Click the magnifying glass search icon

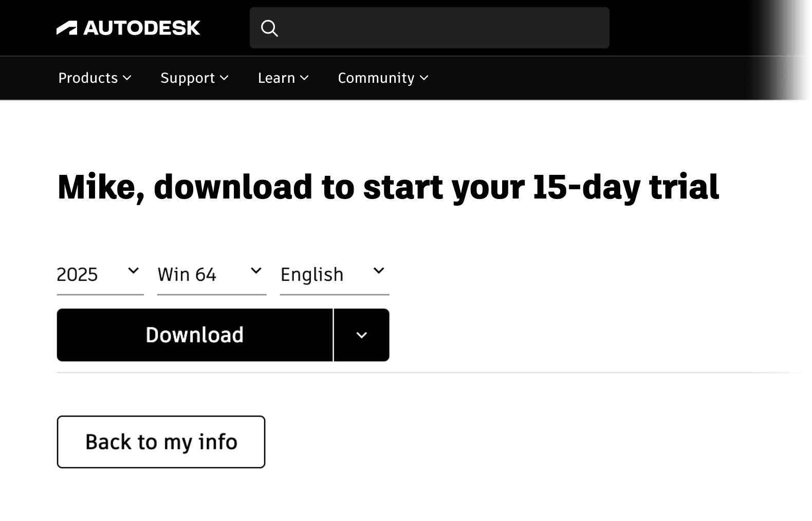tap(270, 28)
